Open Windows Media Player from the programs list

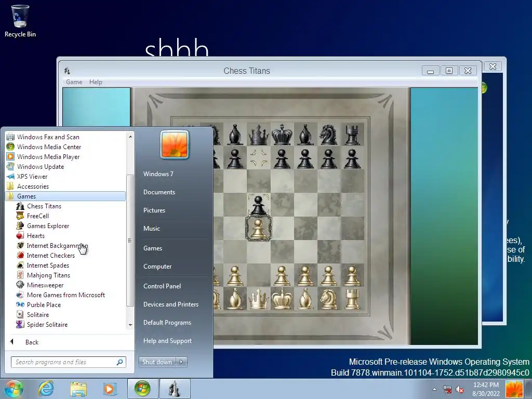click(x=48, y=156)
